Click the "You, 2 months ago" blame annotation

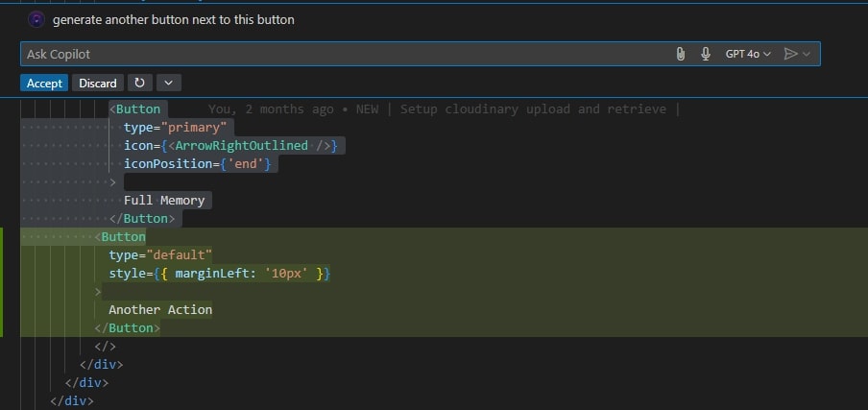point(271,109)
